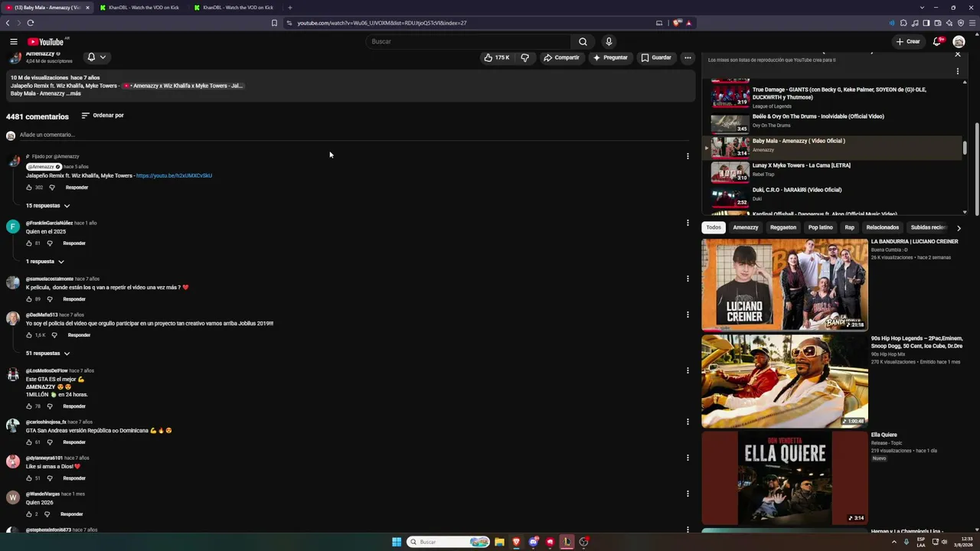Click the Windows taskbar search box

click(449, 542)
